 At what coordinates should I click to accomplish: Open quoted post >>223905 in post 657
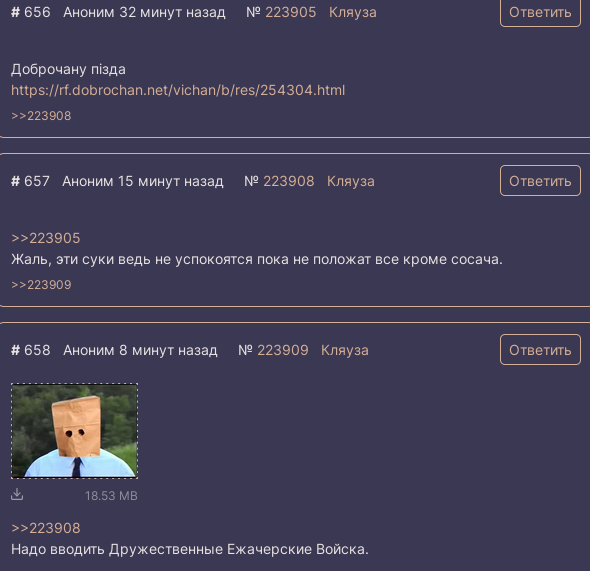click(46, 238)
